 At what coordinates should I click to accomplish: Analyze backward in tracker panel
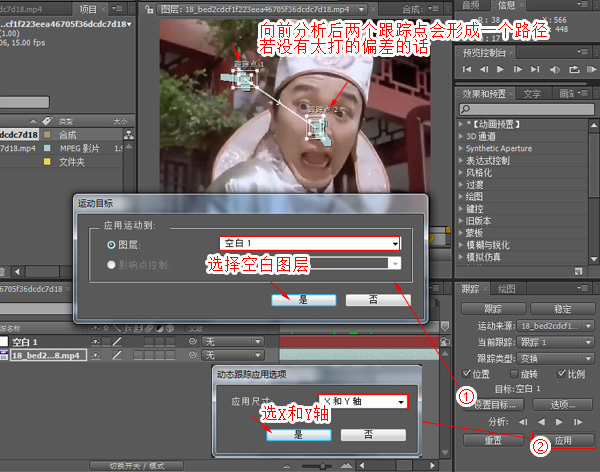click(541, 422)
